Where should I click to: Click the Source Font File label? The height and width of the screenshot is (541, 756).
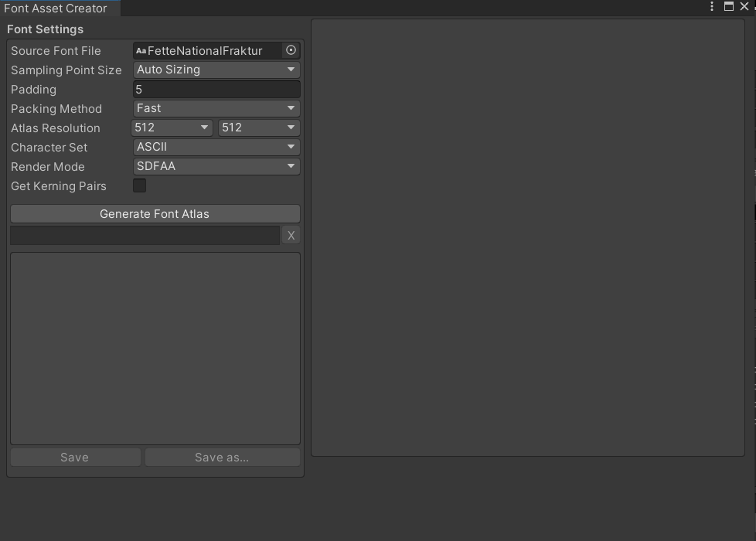pyautogui.click(x=56, y=51)
